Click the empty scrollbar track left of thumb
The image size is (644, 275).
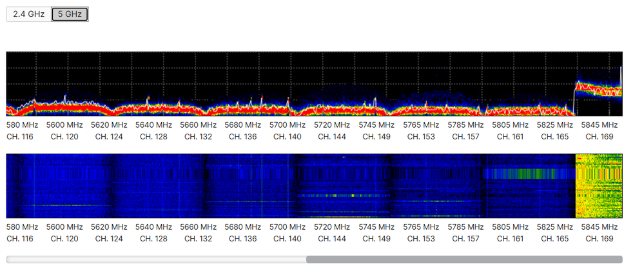(155, 260)
